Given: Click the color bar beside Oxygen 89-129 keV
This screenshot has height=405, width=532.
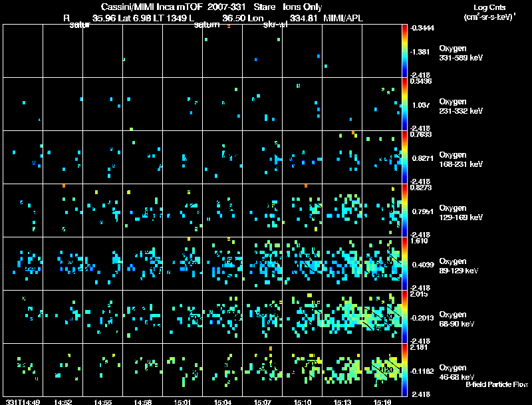Looking at the screenshot, I should [405, 263].
